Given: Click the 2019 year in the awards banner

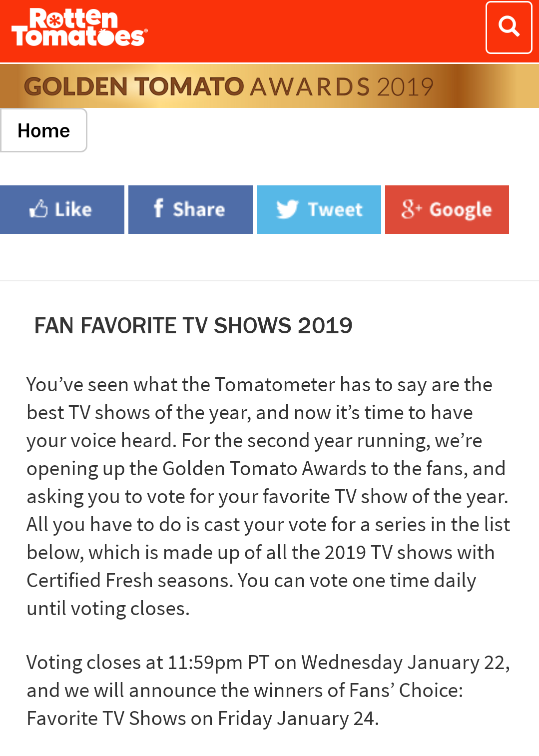Looking at the screenshot, I should [x=405, y=87].
